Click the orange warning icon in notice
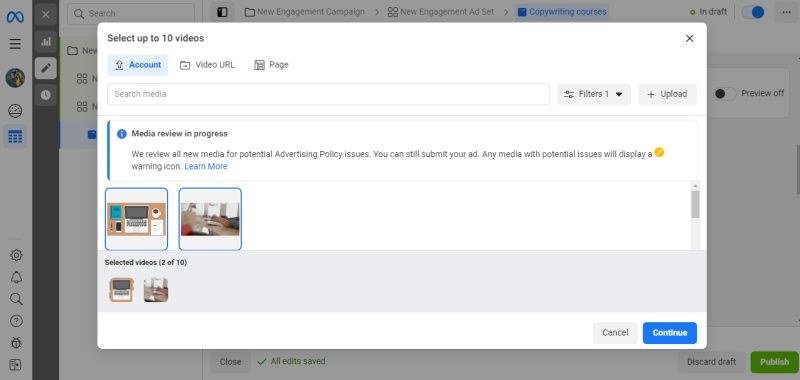 pos(659,153)
